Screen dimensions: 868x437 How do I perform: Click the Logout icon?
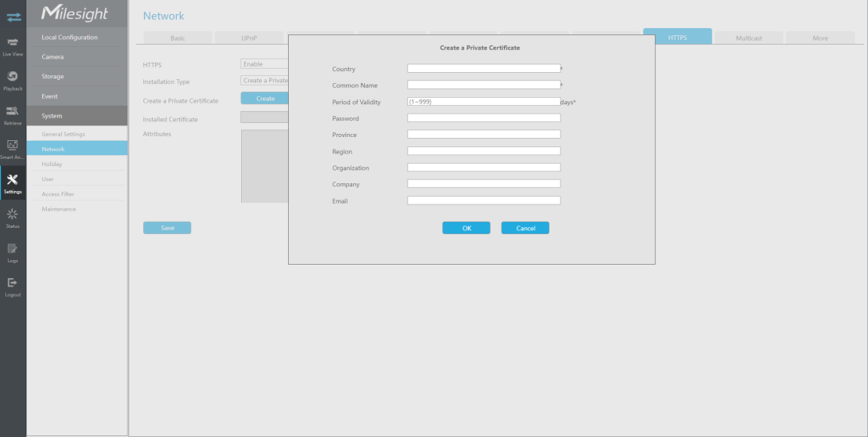[x=13, y=283]
